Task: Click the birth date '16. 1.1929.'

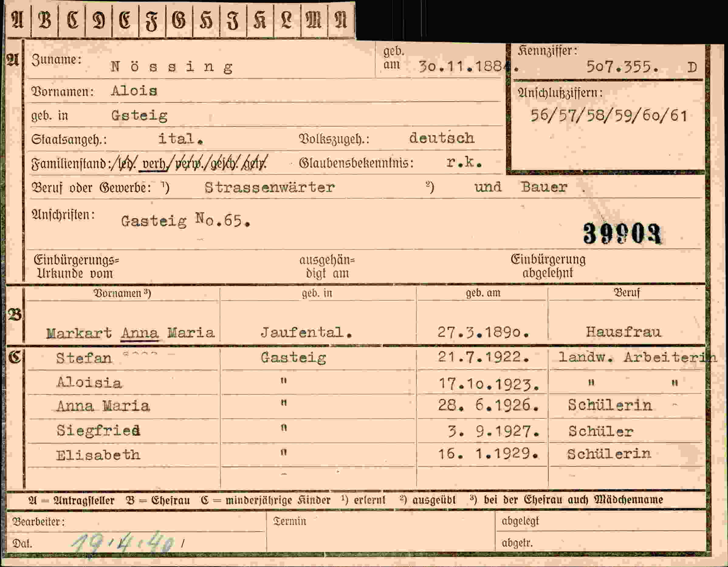Action: pyautogui.click(x=488, y=454)
